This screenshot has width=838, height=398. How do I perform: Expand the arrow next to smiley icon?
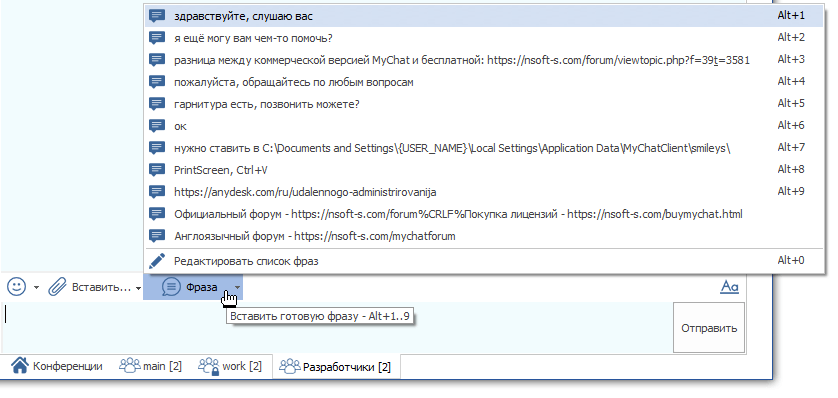(x=36, y=288)
